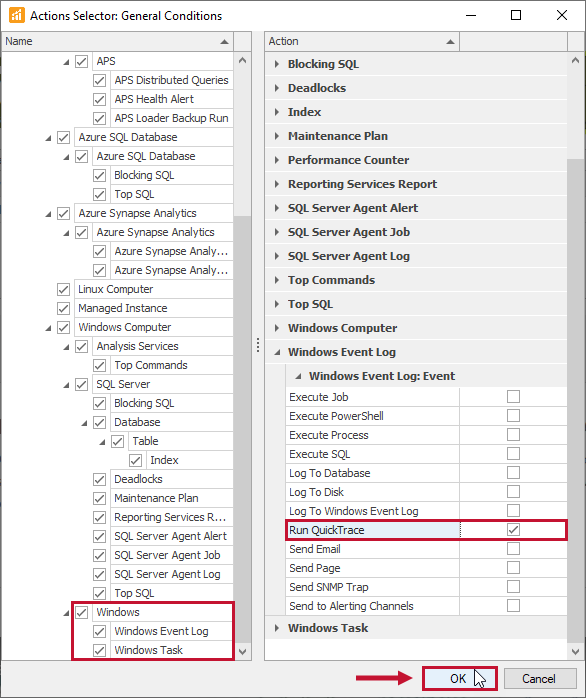Collapse the SQL Server tree node
The width and height of the screenshot is (586, 698).
coord(66,385)
